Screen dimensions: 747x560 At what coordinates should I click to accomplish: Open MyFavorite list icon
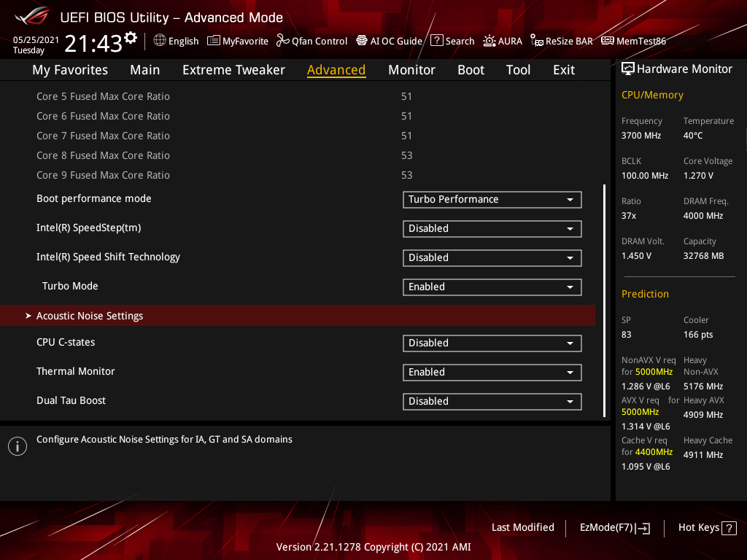[214, 41]
